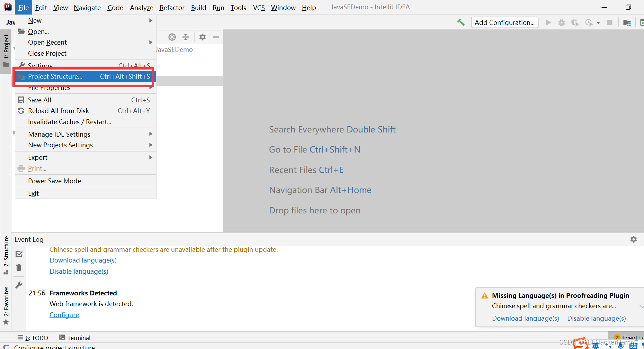Click the mark all as read checkmark icon
The image size is (644, 349).
tap(19, 254)
